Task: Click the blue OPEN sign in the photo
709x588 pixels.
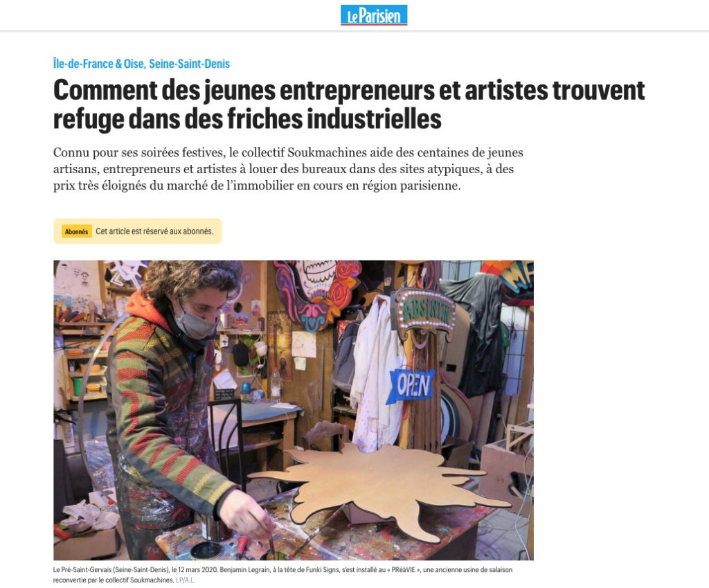Action: click(x=411, y=386)
